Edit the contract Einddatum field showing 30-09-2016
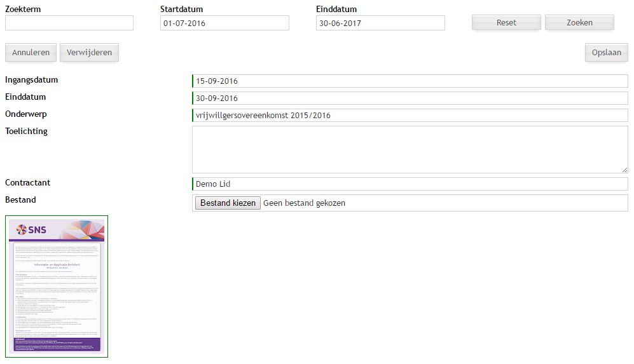The height and width of the screenshot is (364, 634). click(410, 98)
